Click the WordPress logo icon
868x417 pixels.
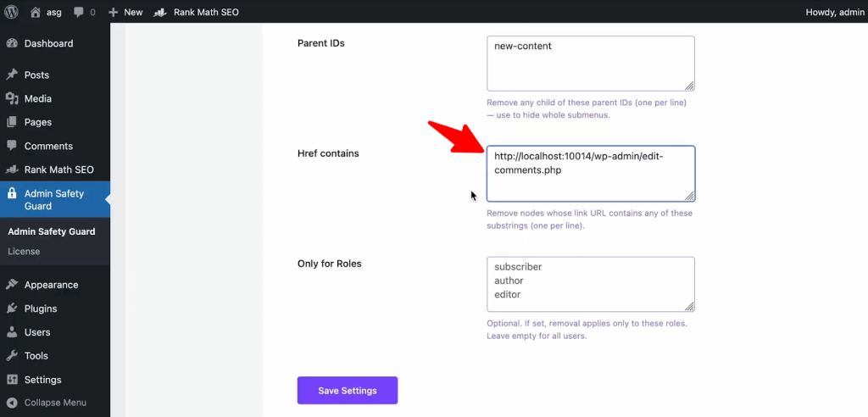click(x=12, y=12)
